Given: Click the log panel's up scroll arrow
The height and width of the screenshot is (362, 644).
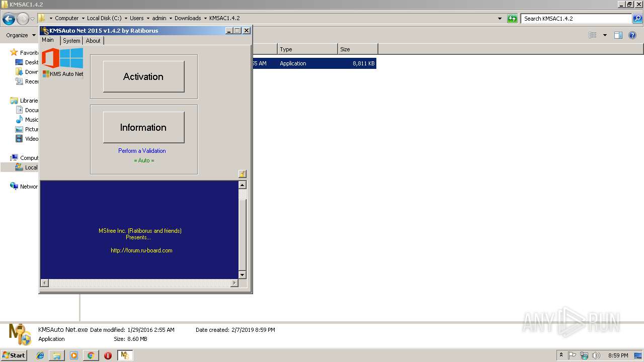Looking at the screenshot, I should click(x=243, y=185).
